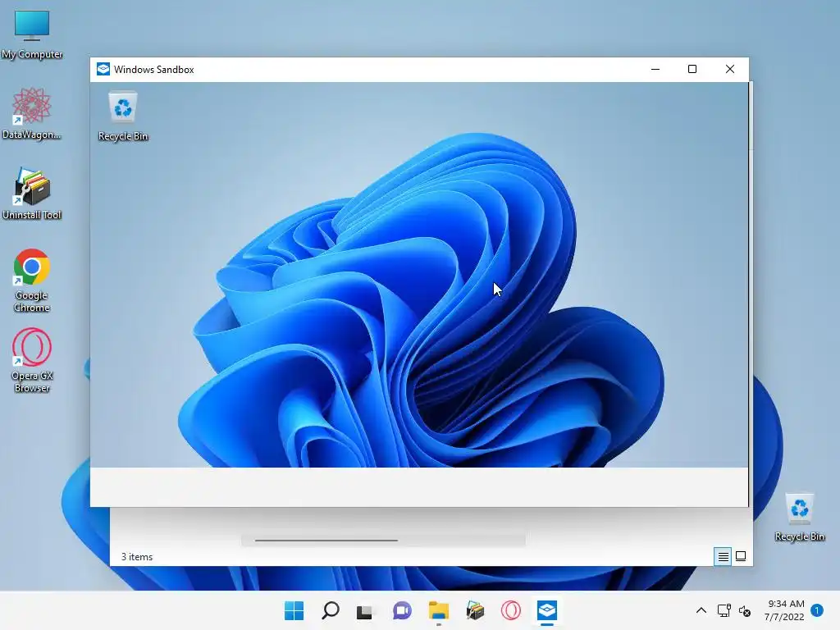
Task: Close the Windows Sandbox window
Action: 729,69
